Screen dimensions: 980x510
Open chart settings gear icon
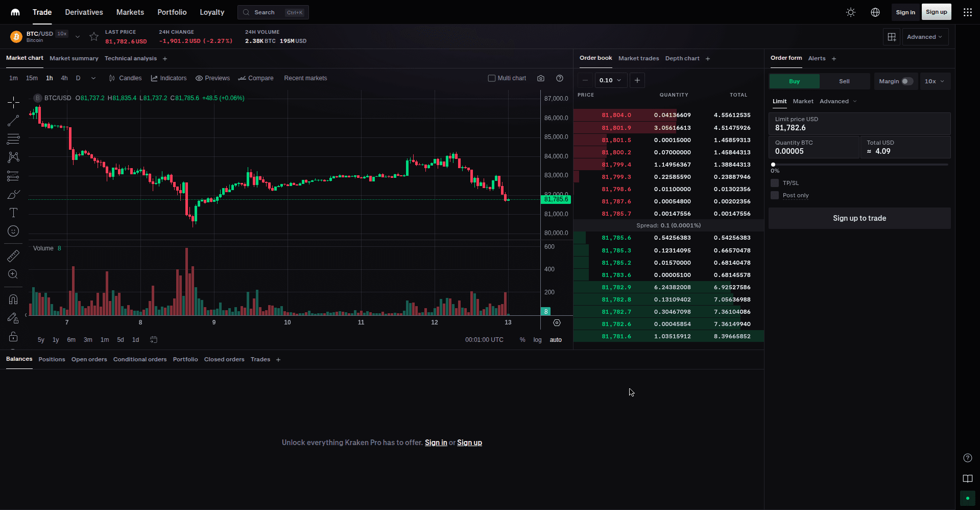click(x=557, y=322)
